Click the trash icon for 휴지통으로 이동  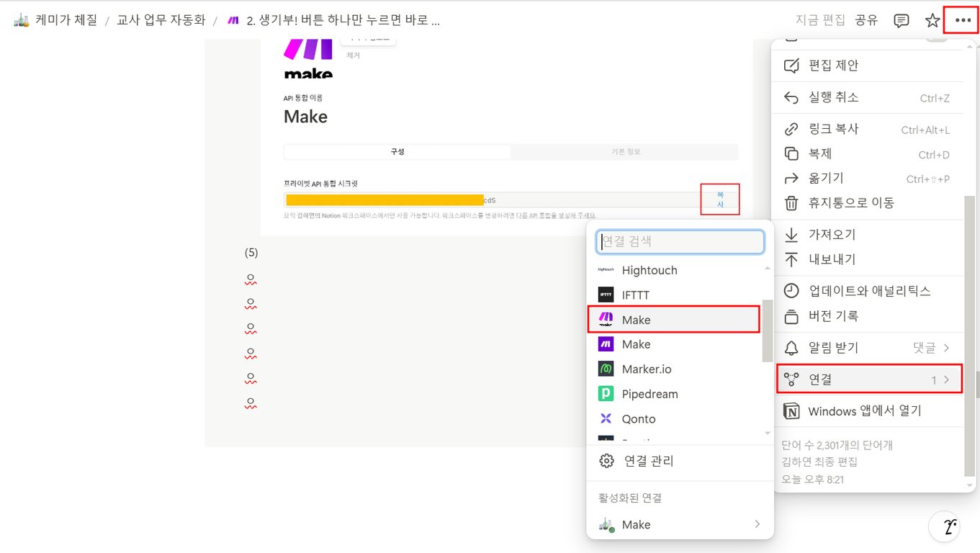[x=791, y=203]
